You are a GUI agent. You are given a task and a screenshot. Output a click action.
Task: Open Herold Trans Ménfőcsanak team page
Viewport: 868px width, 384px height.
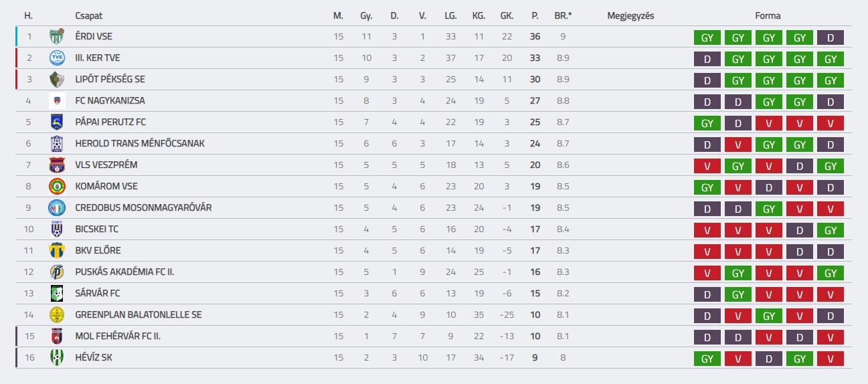(x=140, y=144)
